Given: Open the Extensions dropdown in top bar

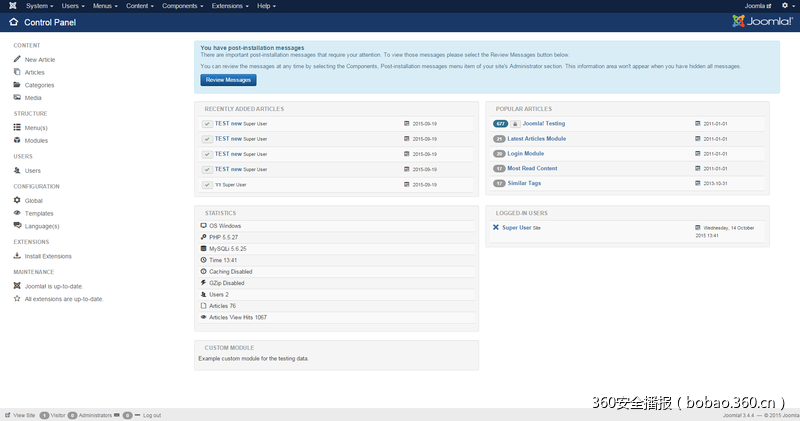Looking at the screenshot, I should tap(231, 6).
